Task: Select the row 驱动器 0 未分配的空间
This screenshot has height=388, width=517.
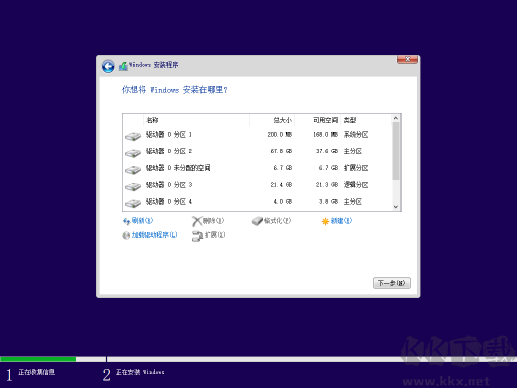Action: coord(257,168)
